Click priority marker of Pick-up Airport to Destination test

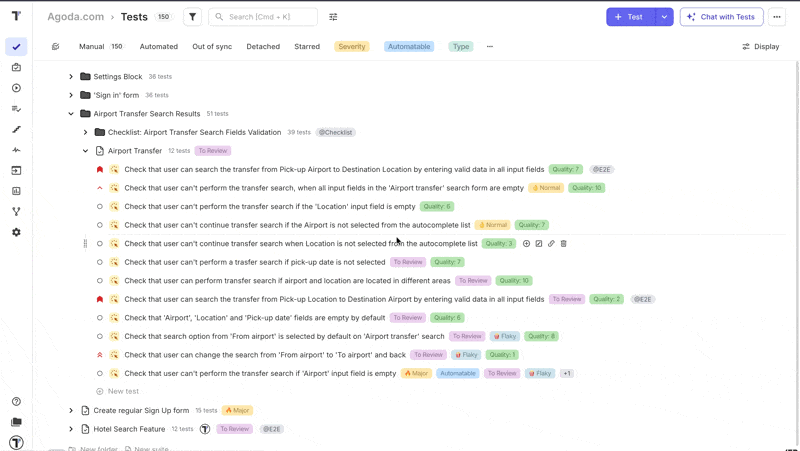point(99,169)
